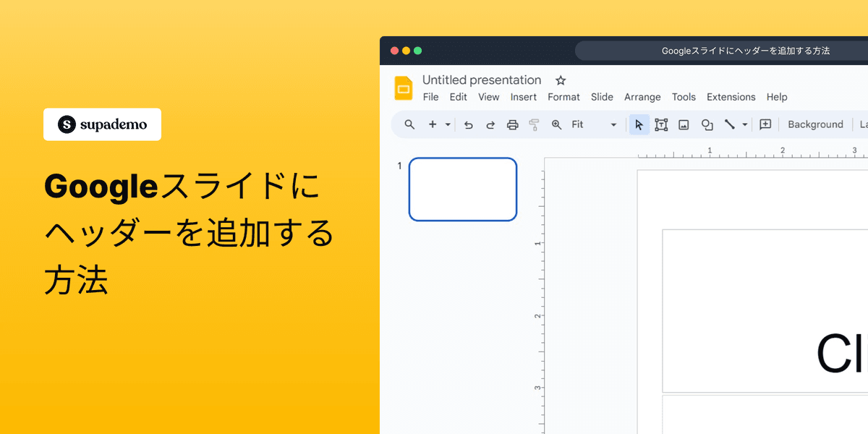Screen dimensions: 868x434
Task: Open the Extensions menu
Action: point(731,97)
